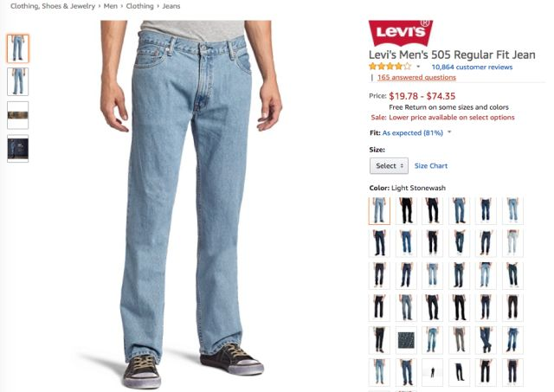The image size is (554, 392).
Task: Go to Men breadcrumb category
Action: 110,6
